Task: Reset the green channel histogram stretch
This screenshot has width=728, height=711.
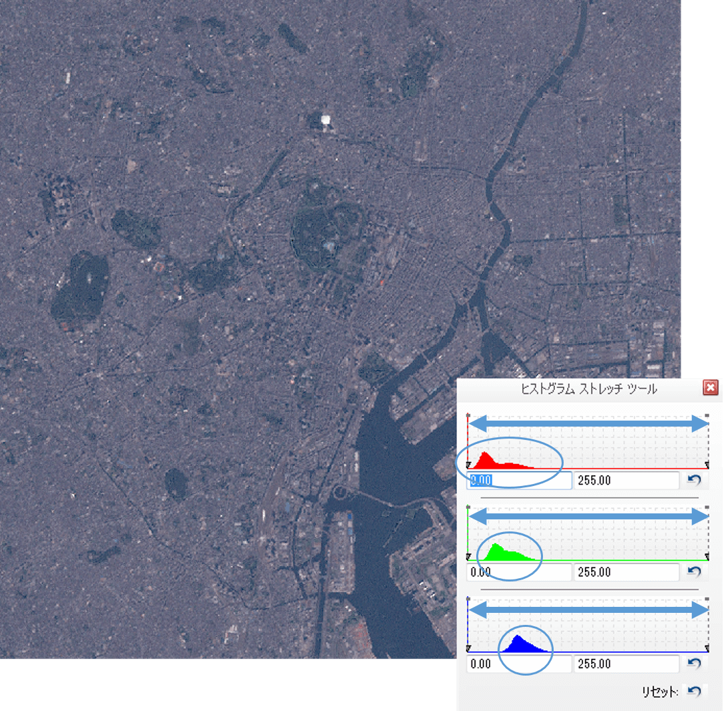Action: 694,571
